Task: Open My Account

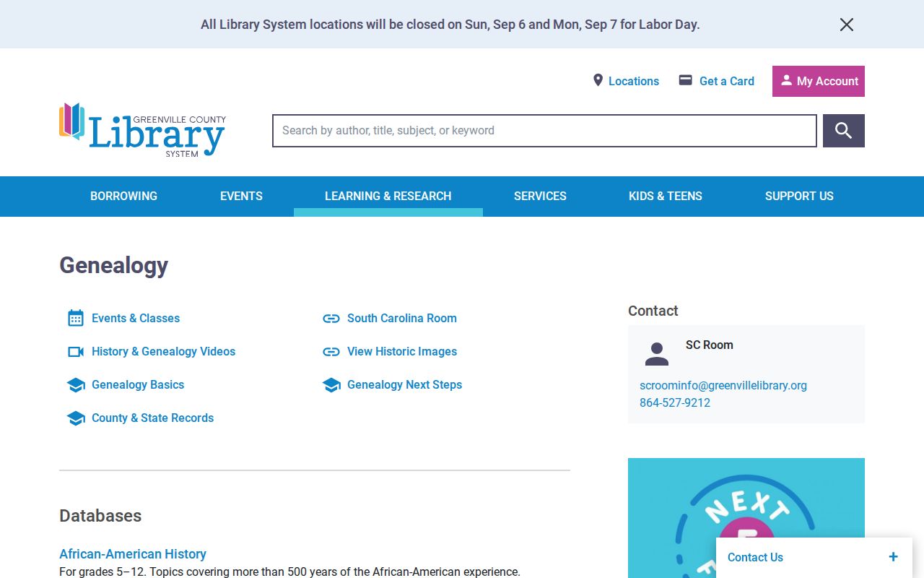Action: coord(819,81)
